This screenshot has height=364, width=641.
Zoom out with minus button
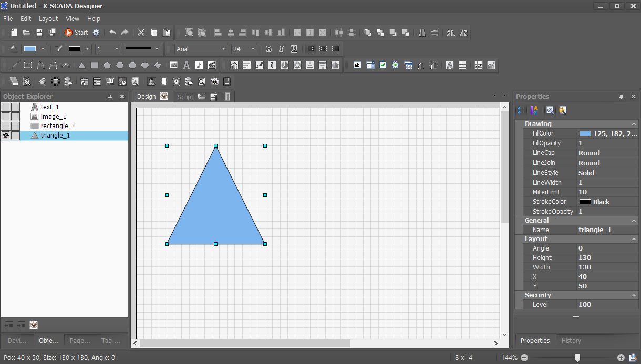tap(524, 358)
